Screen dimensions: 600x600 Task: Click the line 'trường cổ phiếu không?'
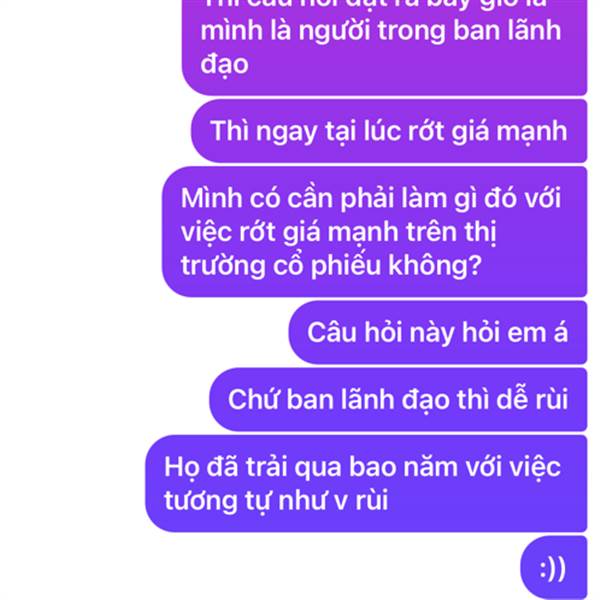click(x=331, y=265)
